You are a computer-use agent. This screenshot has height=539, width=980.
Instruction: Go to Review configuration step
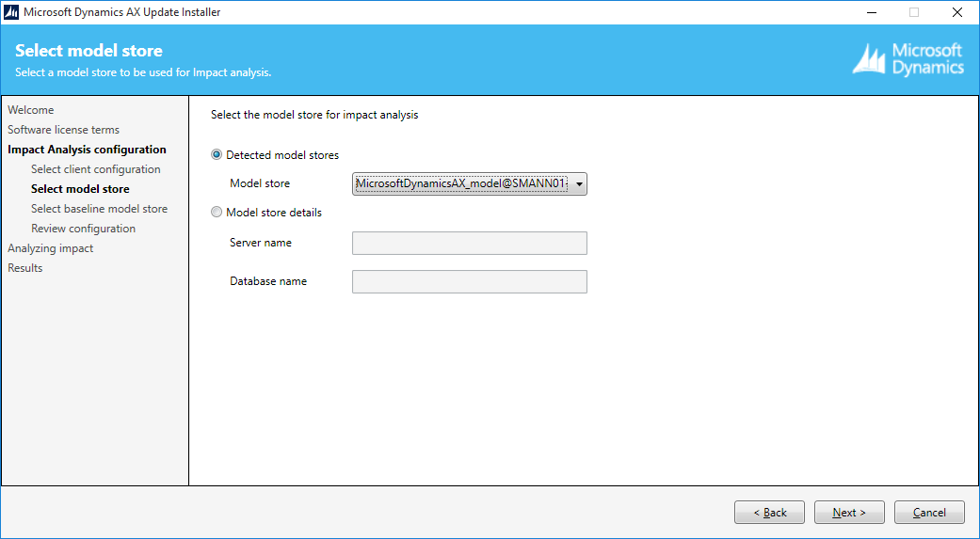(x=83, y=229)
